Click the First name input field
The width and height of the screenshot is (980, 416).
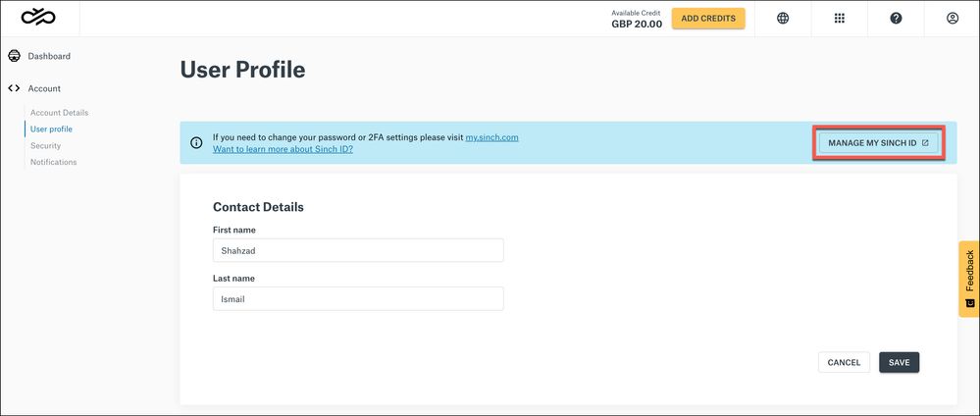358,250
